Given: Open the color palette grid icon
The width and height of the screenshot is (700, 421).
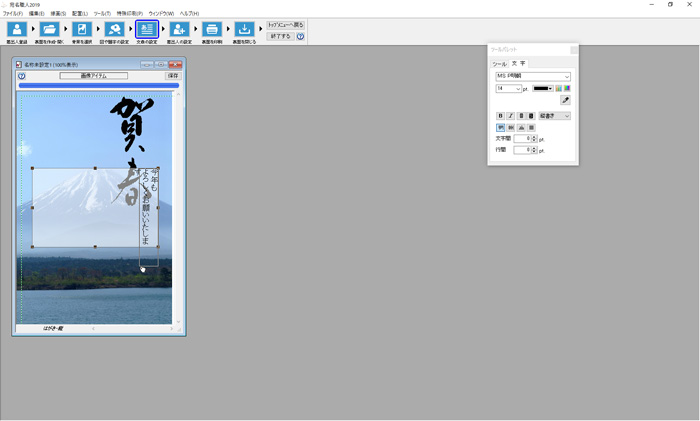Looking at the screenshot, I should (558, 88).
